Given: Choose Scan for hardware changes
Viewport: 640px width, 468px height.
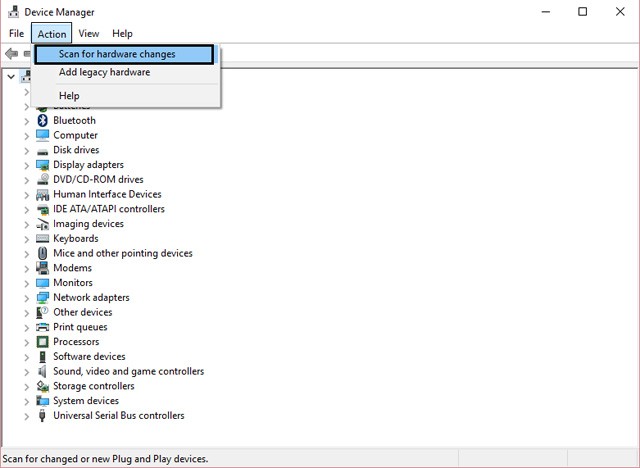Looking at the screenshot, I should pyautogui.click(x=117, y=54).
